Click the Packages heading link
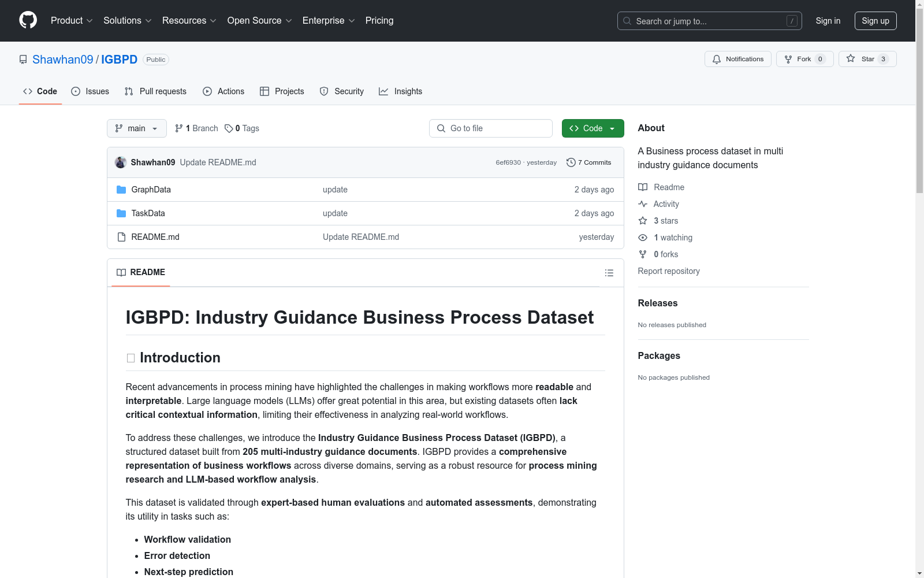This screenshot has height=578, width=924. click(x=659, y=355)
